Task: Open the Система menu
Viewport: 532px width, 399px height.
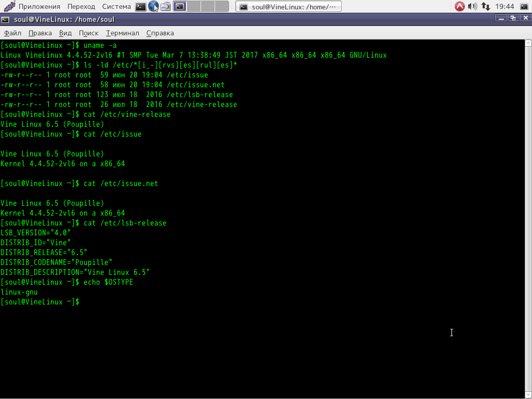Action: tap(116, 6)
